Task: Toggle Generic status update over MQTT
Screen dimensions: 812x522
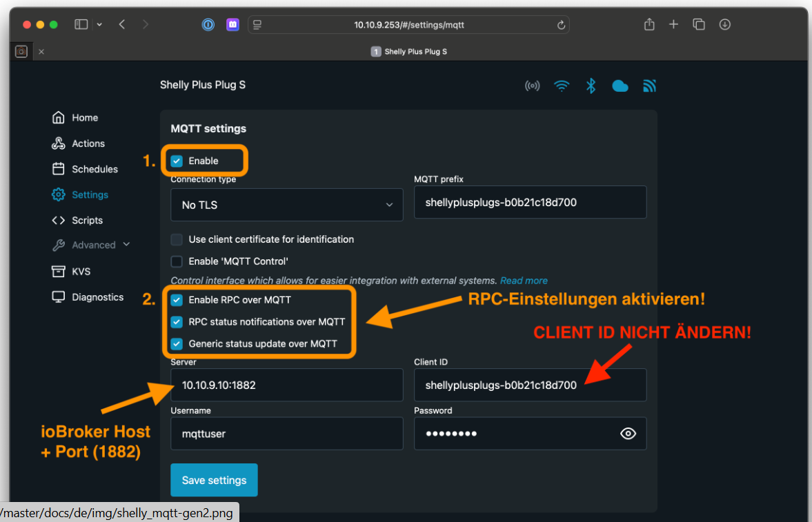Action: (177, 344)
